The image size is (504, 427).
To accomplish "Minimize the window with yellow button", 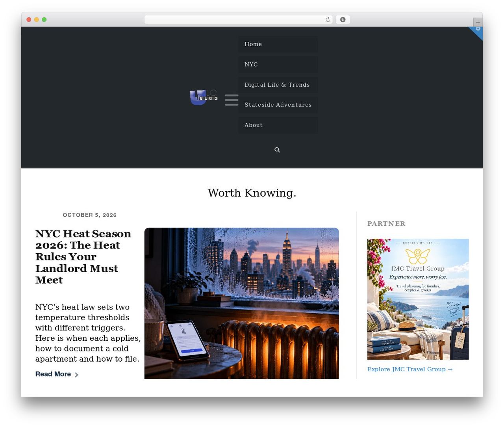I will (37, 20).
